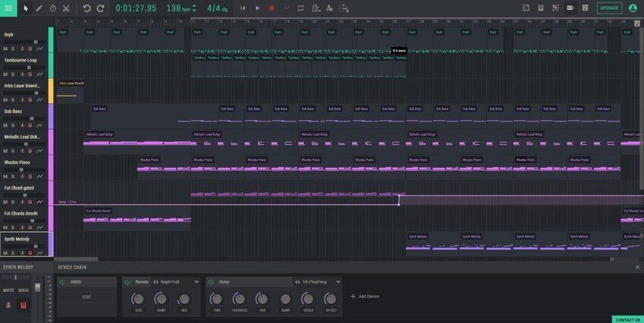Click the redo arrow icon
The image size is (644, 323).
tap(100, 8)
